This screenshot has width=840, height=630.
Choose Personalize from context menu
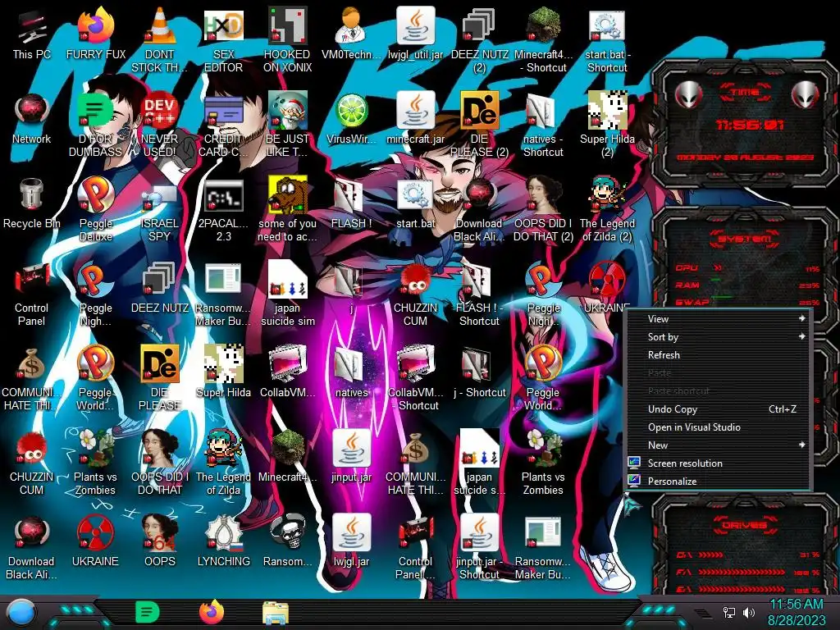719,481
